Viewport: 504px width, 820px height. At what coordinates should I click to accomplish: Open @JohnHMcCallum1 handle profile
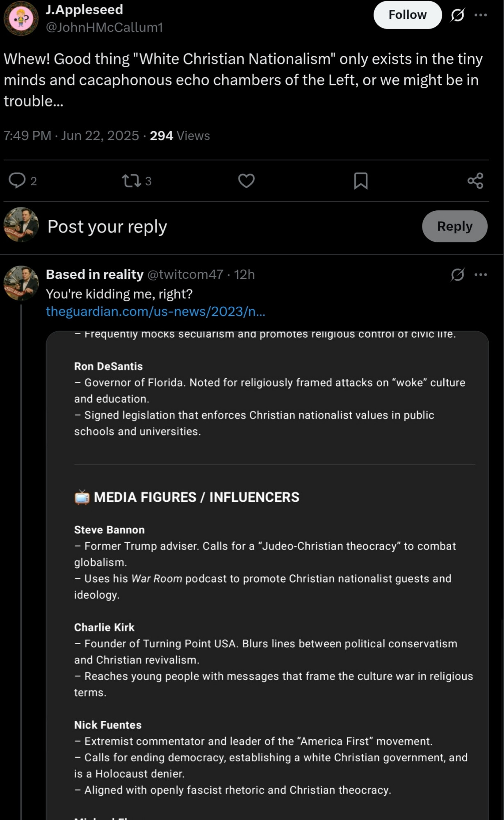[104, 27]
